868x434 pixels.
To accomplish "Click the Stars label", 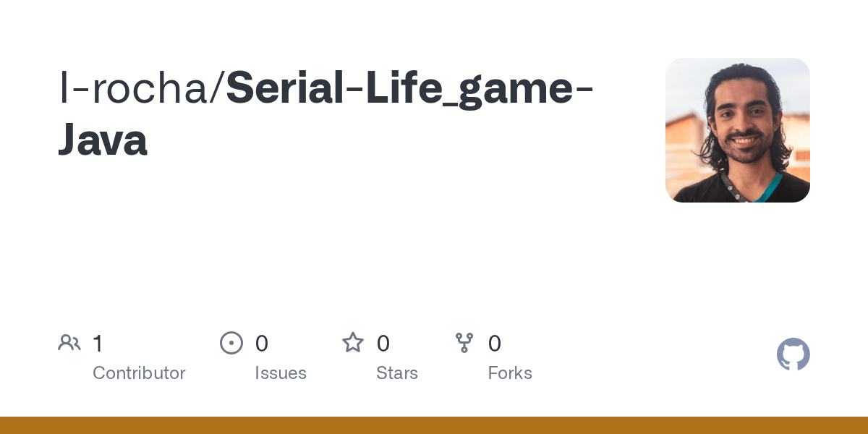I will coord(397,373).
